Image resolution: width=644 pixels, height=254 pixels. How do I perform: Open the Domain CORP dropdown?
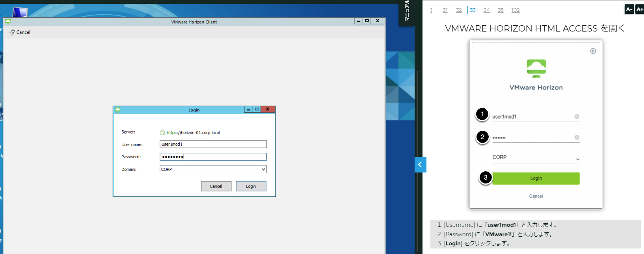(x=213, y=169)
